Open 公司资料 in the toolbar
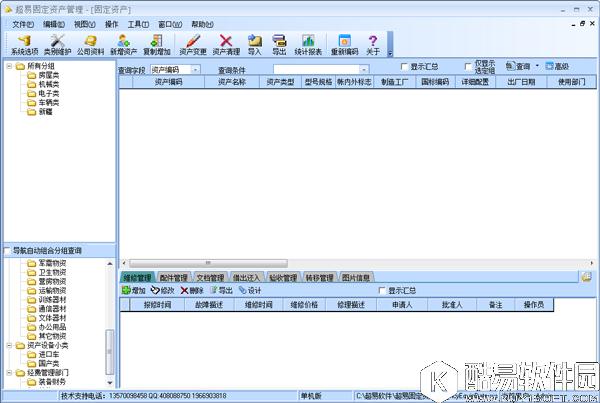 (x=91, y=45)
